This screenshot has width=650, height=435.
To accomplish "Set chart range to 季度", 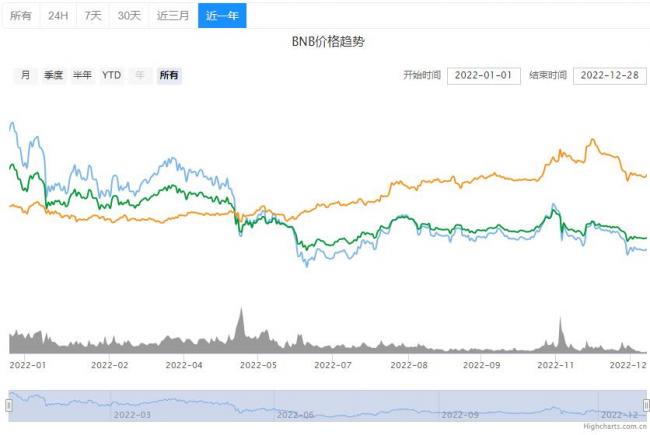I will (53, 75).
